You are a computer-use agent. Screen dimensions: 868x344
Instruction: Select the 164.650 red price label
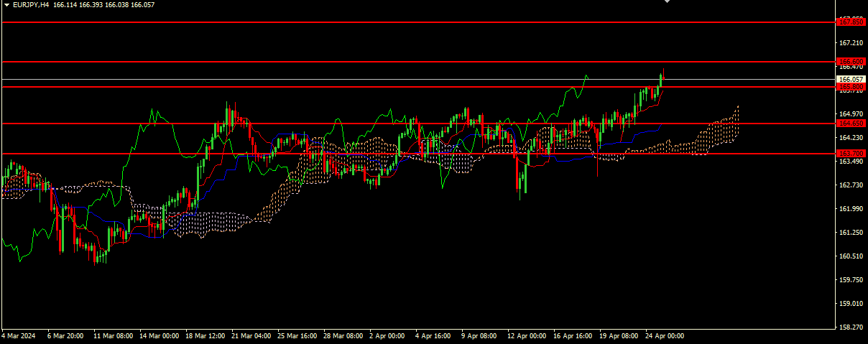click(x=851, y=124)
